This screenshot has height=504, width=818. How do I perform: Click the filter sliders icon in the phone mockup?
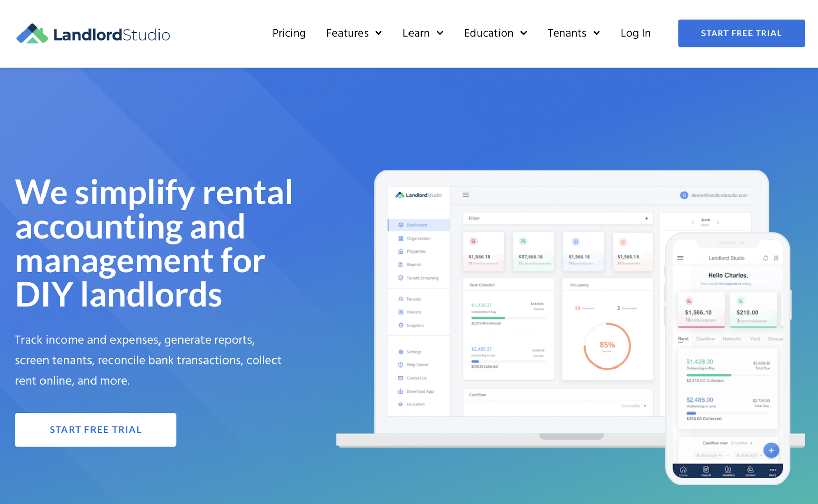pyautogui.click(x=776, y=258)
